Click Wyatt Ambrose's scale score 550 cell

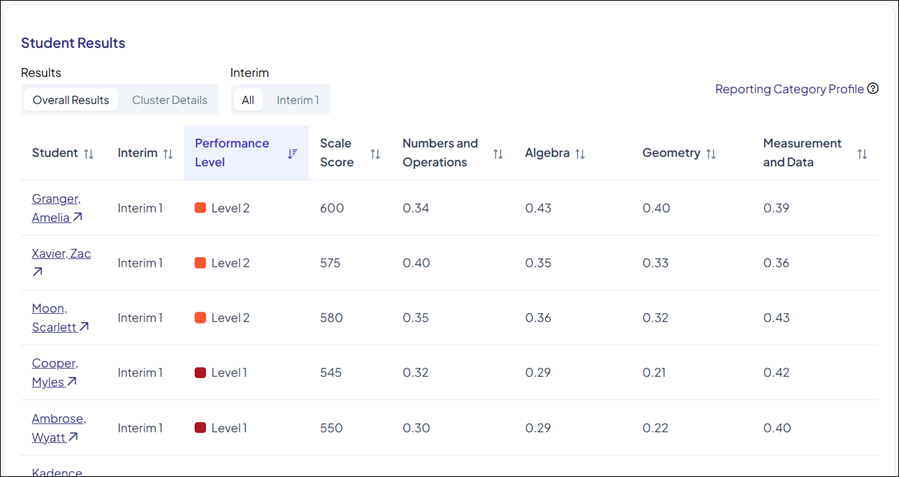click(331, 428)
